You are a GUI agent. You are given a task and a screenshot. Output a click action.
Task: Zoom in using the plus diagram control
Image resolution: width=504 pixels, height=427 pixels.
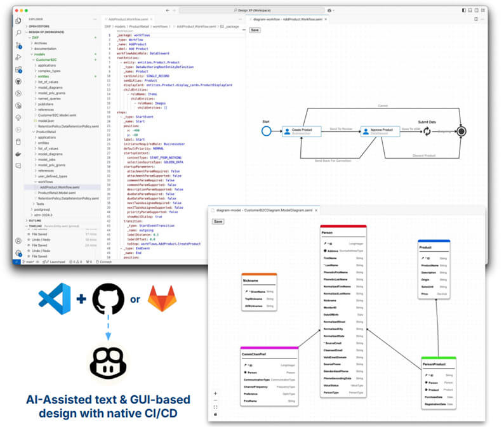(x=216, y=393)
